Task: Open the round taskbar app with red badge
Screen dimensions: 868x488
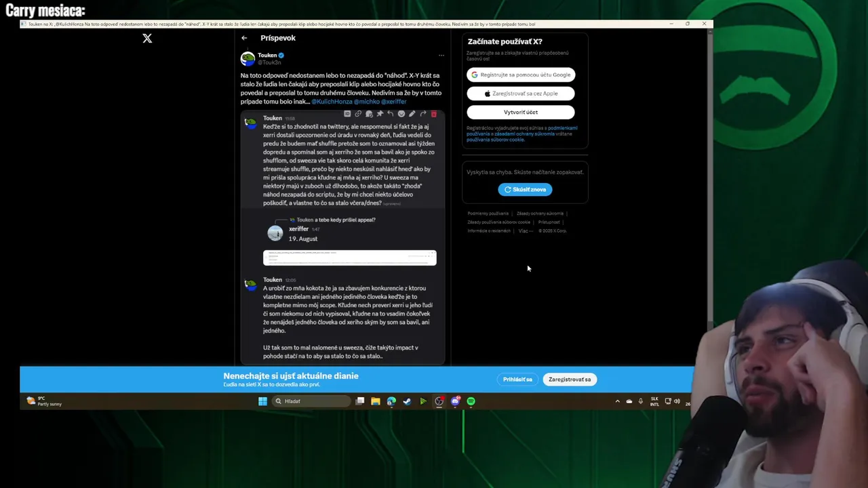Action: click(x=439, y=401)
